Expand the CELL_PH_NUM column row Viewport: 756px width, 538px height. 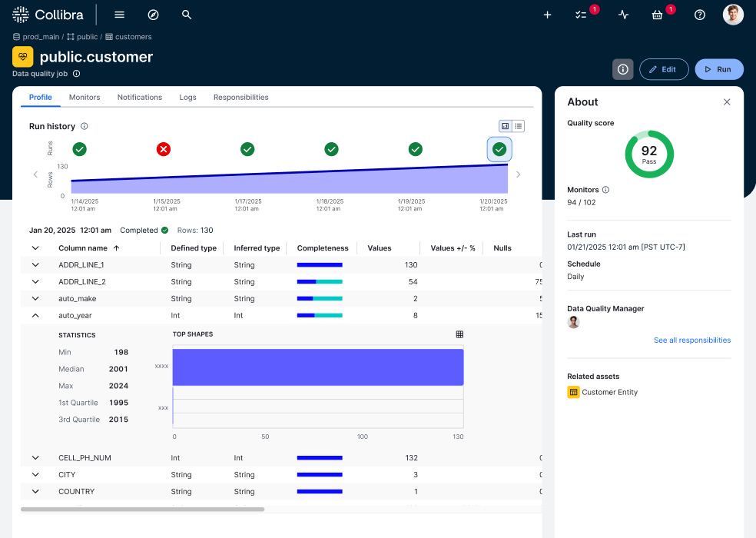[x=35, y=457]
